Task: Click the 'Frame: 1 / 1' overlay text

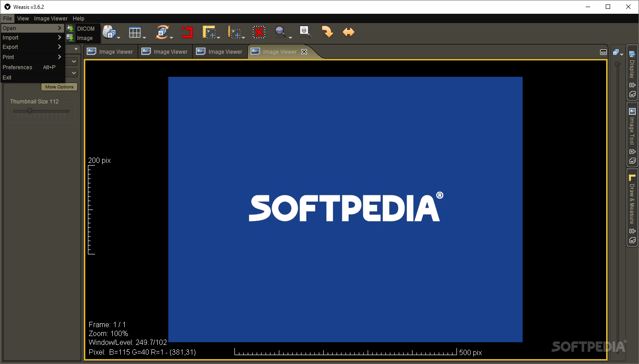Action: pos(107,324)
